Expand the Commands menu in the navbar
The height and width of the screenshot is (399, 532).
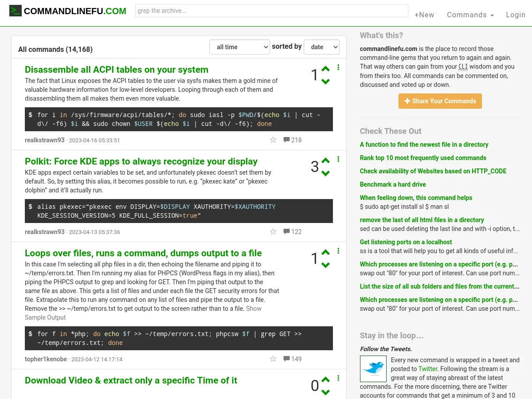pos(470,15)
